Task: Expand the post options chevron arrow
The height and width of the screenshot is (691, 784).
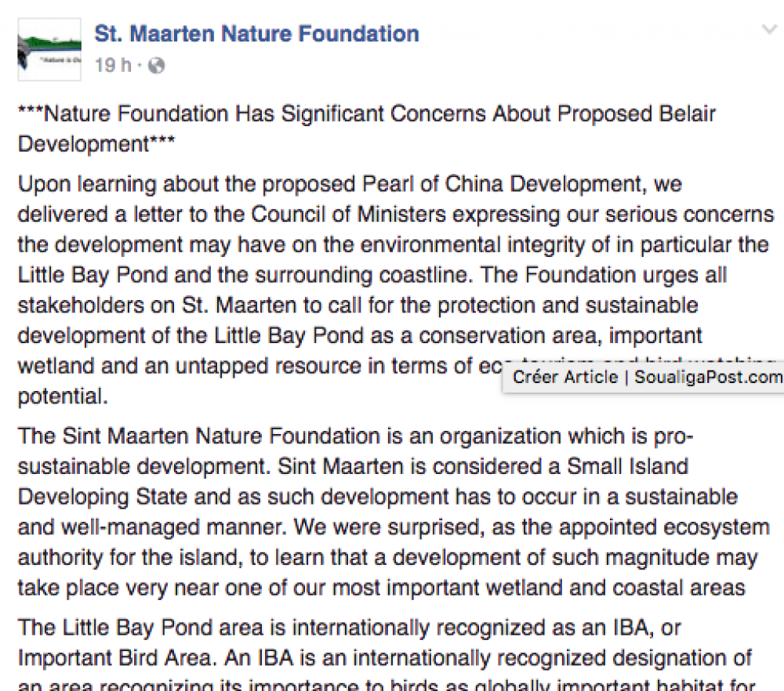Action: pyautogui.click(x=769, y=30)
